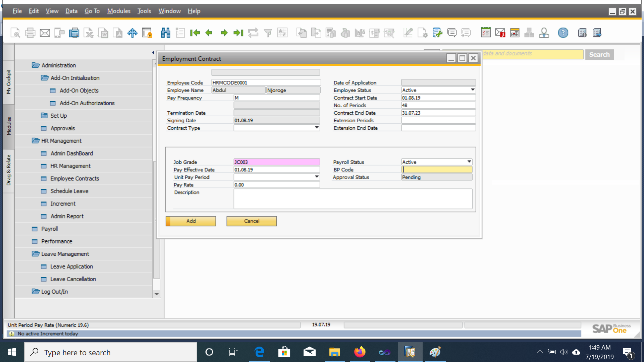Click the print icon in toolbar

(30, 33)
